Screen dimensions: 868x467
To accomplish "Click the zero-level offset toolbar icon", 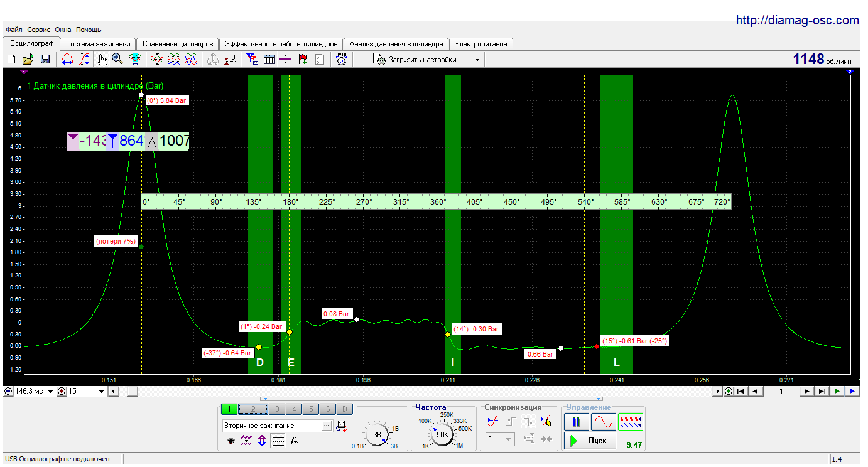I will [230, 59].
